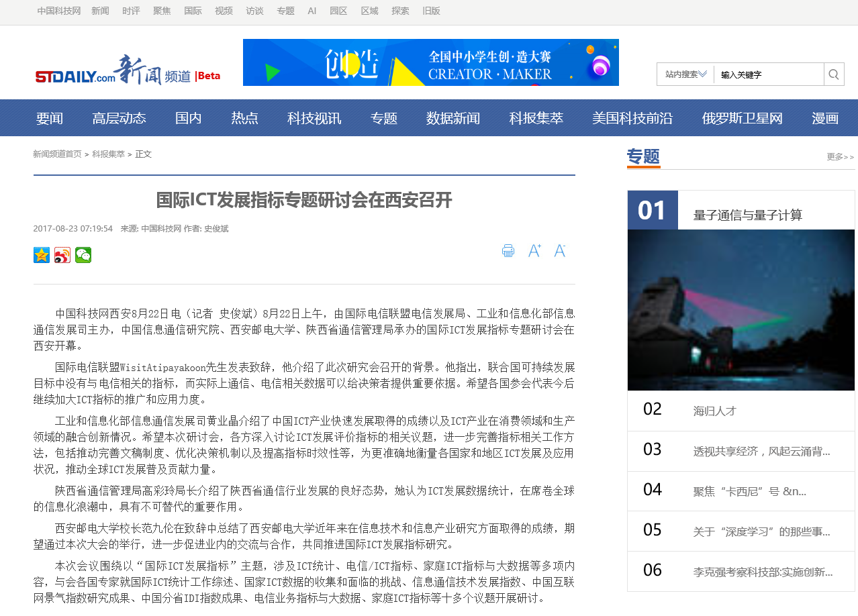Click 国际 in top bar
The width and height of the screenshot is (858, 616).
(193, 11)
